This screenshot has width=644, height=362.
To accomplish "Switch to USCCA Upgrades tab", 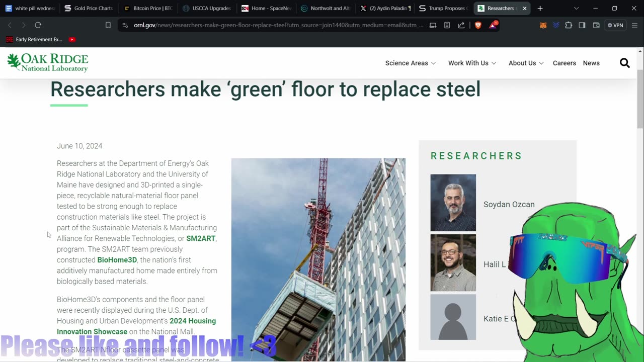I will click(x=207, y=8).
